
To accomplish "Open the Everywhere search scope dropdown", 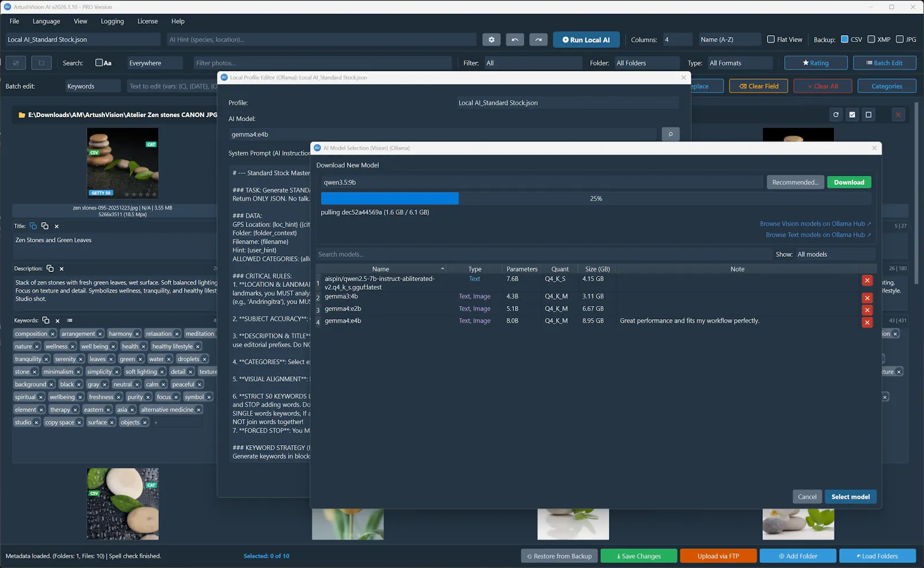I will point(155,63).
